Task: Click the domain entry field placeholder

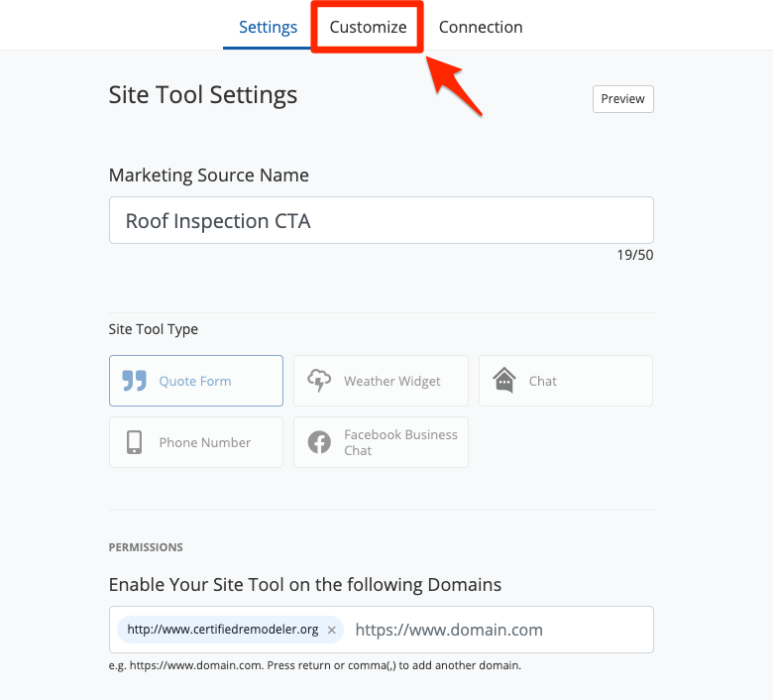Action: tap(449, 630)
